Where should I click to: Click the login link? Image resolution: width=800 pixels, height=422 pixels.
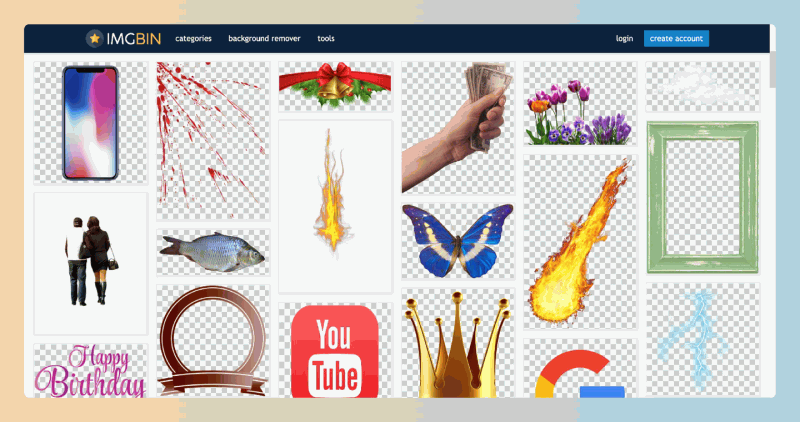coord(624,38)
